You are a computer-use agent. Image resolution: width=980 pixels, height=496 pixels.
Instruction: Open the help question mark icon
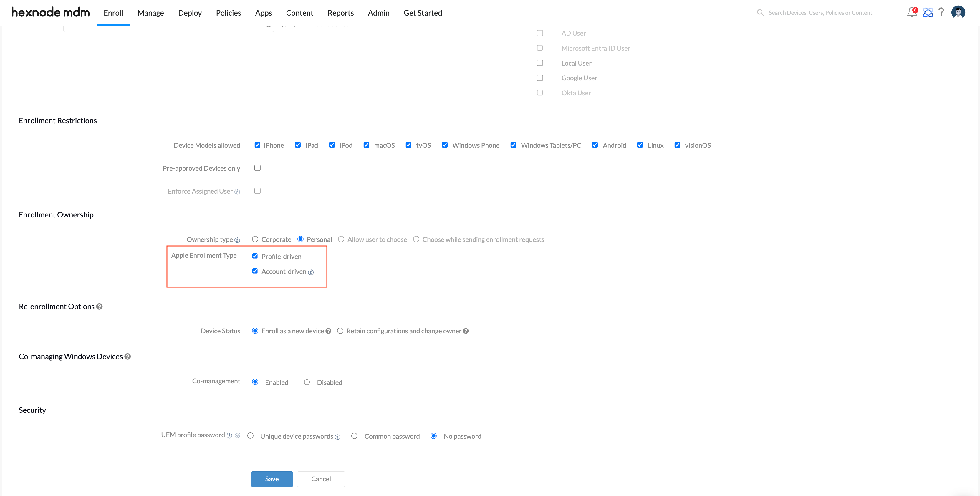click(x=941, y=12)
